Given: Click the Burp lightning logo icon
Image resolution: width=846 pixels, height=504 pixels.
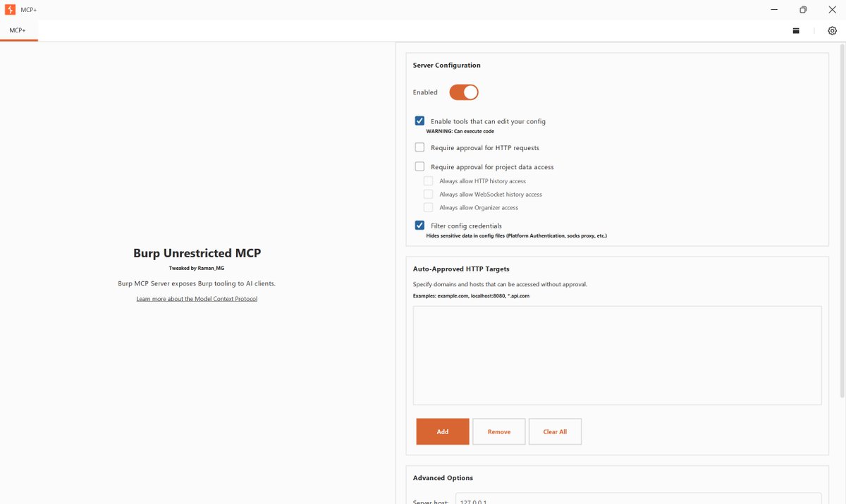Looking at the screenshot, I should point(10,10).
